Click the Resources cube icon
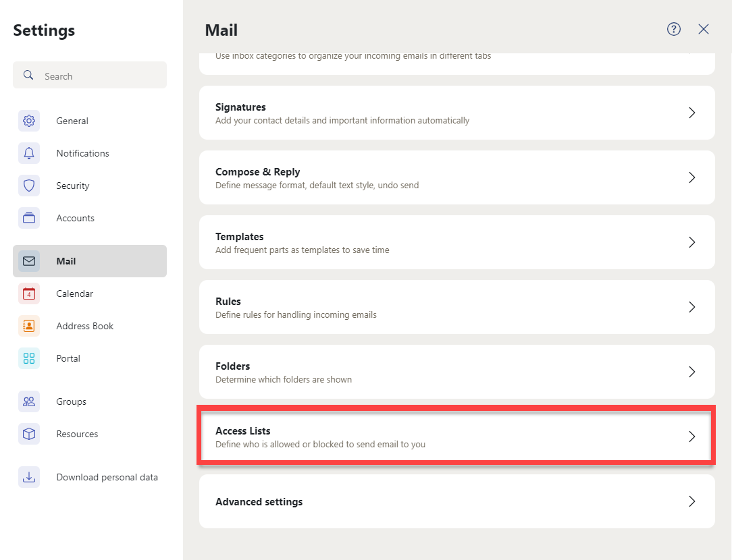 [29, 434]
